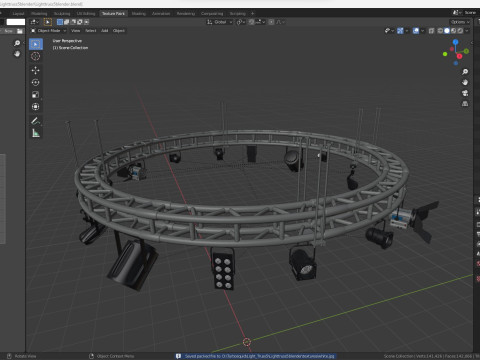The image size is (480, 360).
Task: Select the Rotate tool
Action: pyautogui.click(x=36, y=82)
